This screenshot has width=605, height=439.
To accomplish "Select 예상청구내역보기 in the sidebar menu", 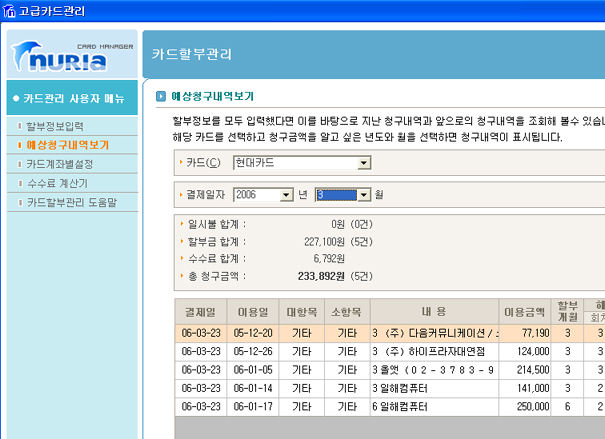I will click(x=67, y=145).
